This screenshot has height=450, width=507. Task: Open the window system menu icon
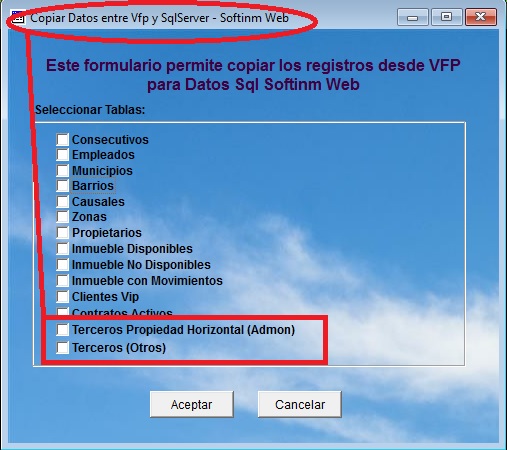[x=17, y=17]
